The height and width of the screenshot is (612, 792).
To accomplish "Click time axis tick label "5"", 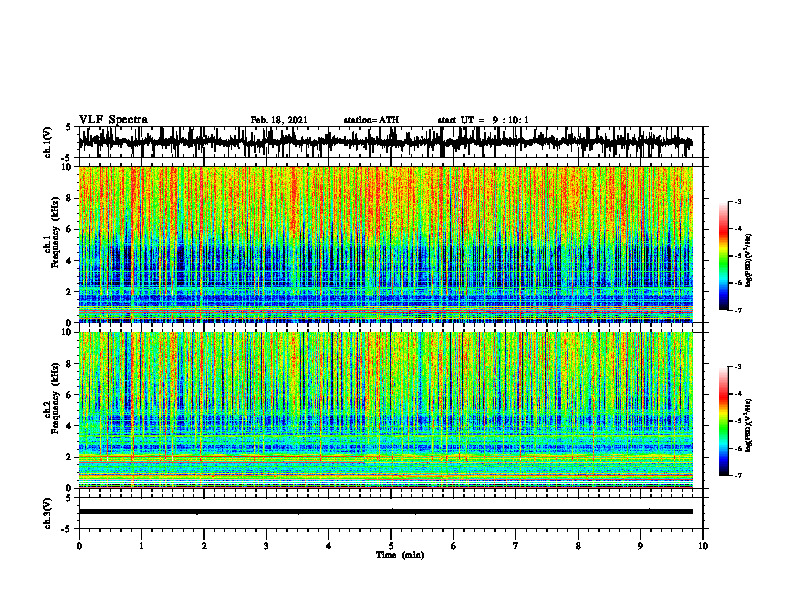I will [391, 546].
